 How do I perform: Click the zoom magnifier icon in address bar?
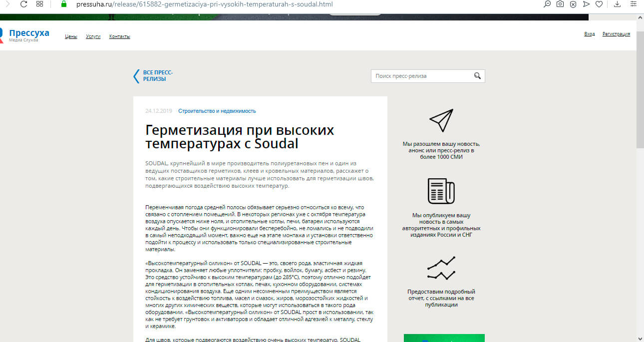coord(547,4)
